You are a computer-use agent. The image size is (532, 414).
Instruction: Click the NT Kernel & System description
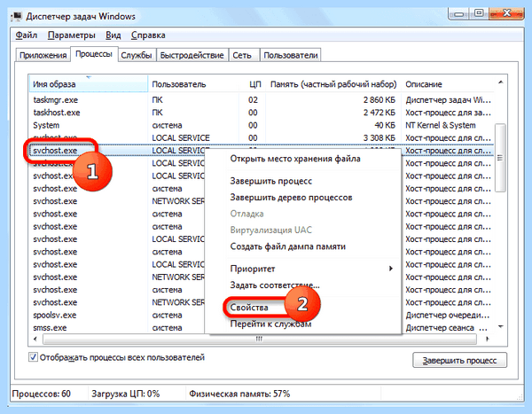(x=441, y=125)
